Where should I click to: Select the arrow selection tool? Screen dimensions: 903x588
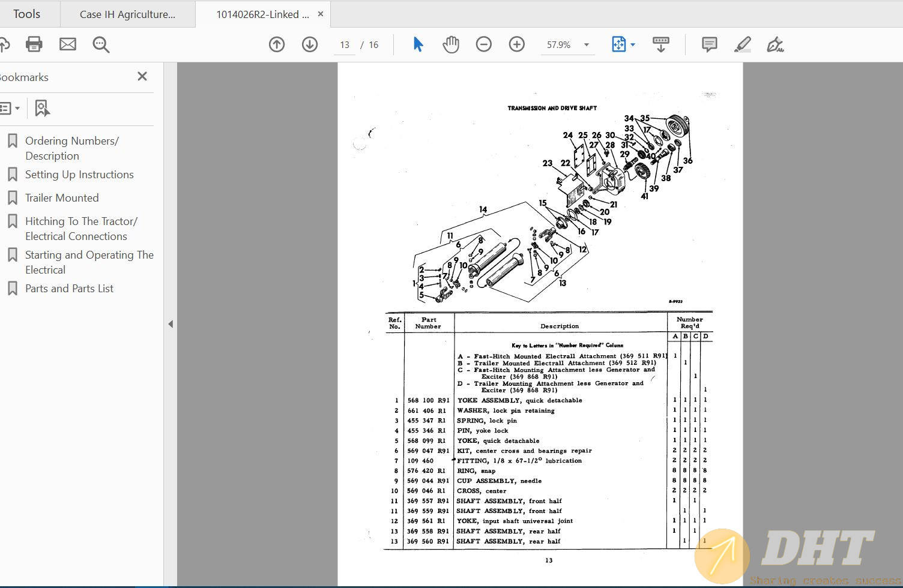[418, 44]
